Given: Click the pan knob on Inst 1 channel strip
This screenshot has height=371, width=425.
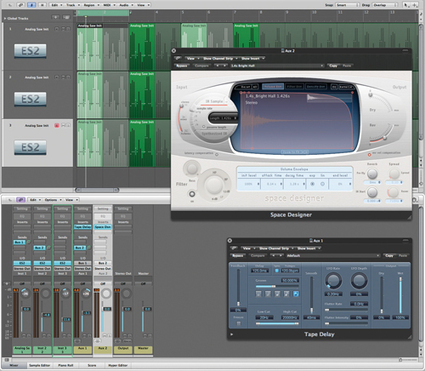Looking at the screenshot, I should (25, 293).
